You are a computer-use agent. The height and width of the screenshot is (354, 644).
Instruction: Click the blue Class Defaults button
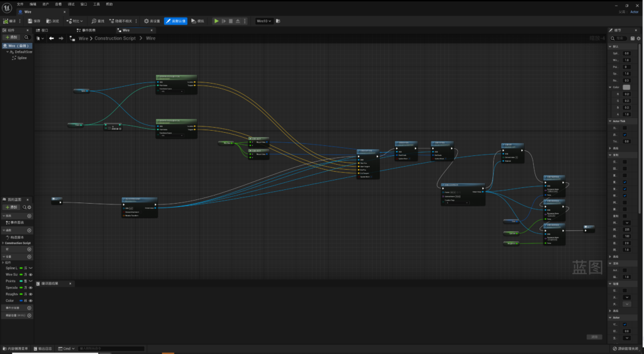point(176,21)
